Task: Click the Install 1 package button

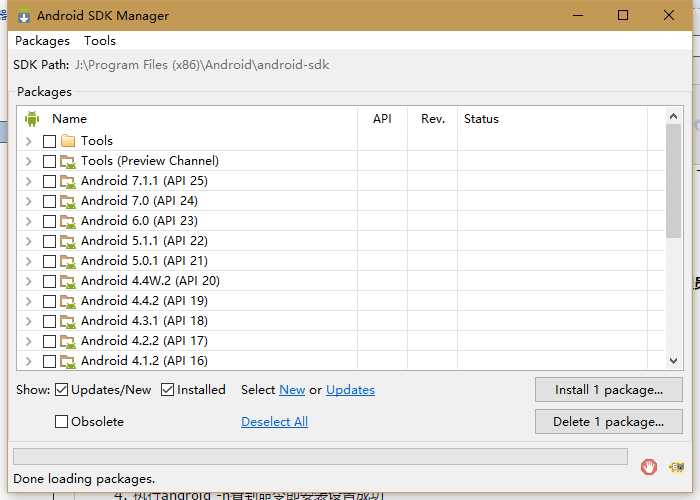Action: [x=609, y=390]
